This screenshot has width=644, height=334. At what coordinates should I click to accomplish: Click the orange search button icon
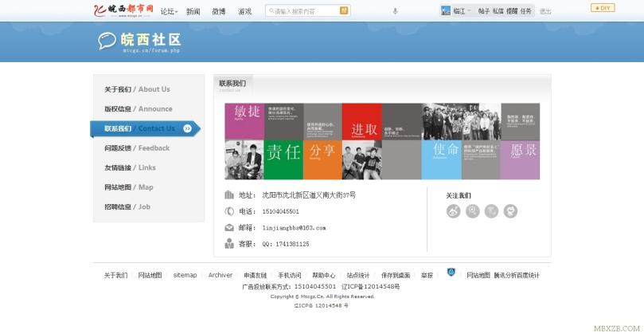click(x=344, y=10)
